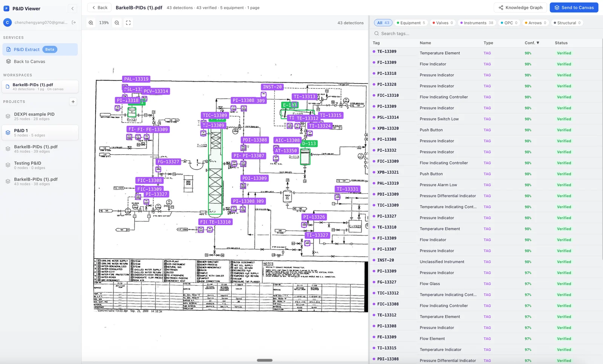The image size is (603, 364).
Task: Click the Send to Canvas button
Action: [x=574, y=7]
